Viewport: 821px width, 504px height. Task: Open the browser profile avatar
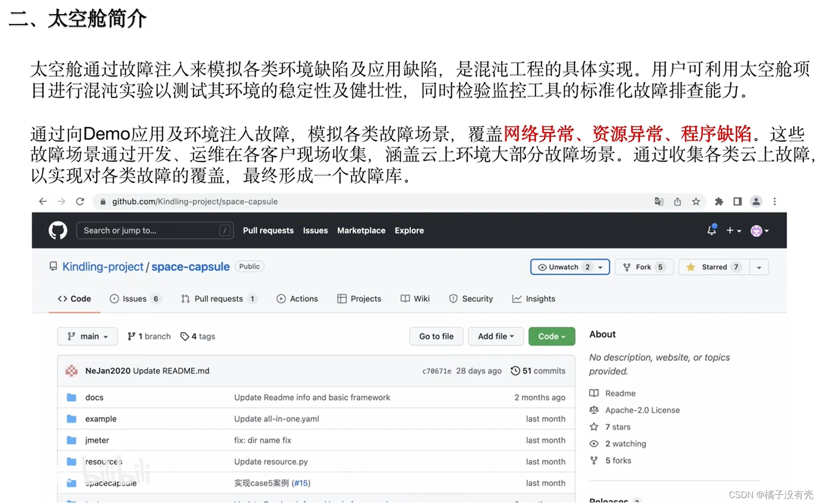(756, 202)
